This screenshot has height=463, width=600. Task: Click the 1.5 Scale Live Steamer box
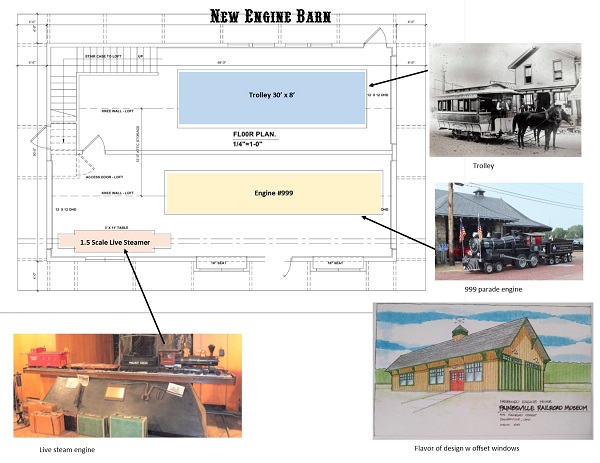click(x=114, y=241)
